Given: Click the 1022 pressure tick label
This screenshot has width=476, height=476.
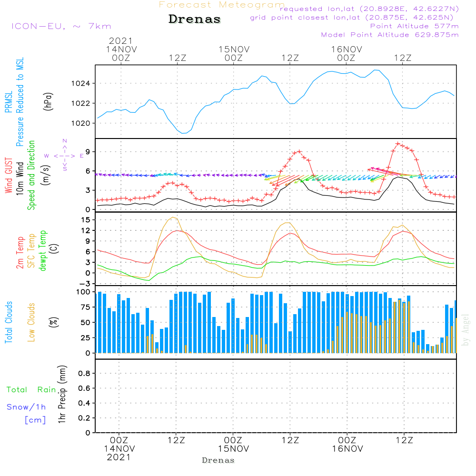Looking at the screenshot, I should click(80, 103).
